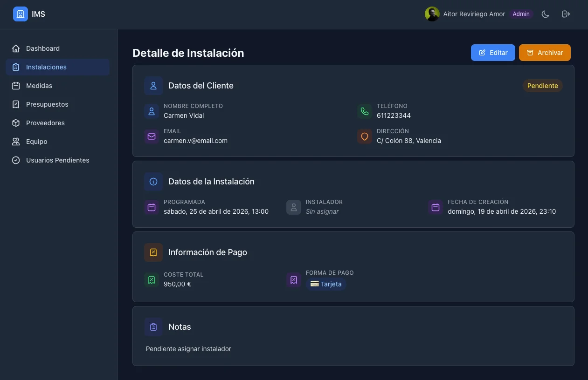588x380 pixels.
Task: Select the phone icon next to Teléfono
Action: 365,111
